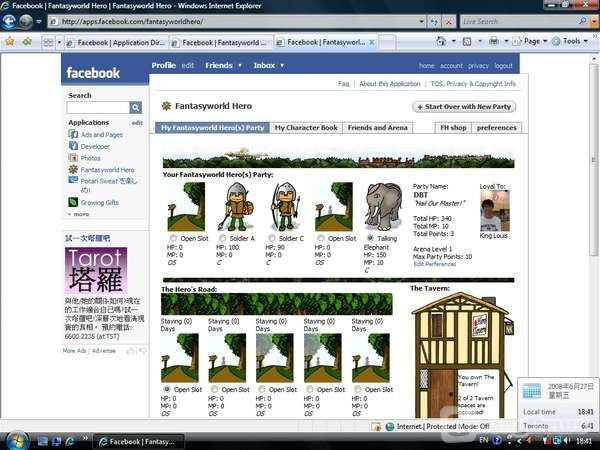Screen dimensions: 600x450
Task: Open the Favorites Center star icon
Action: (10, 41)
